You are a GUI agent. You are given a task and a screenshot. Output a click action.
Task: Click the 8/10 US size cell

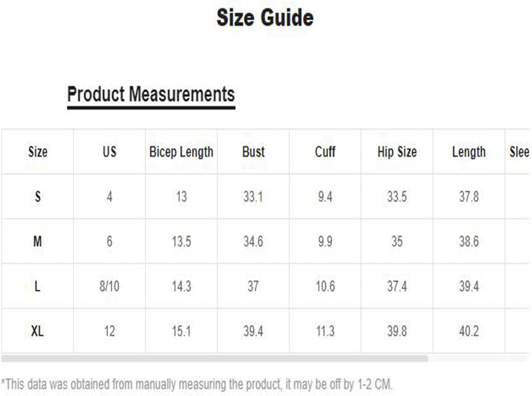point(109,286)
